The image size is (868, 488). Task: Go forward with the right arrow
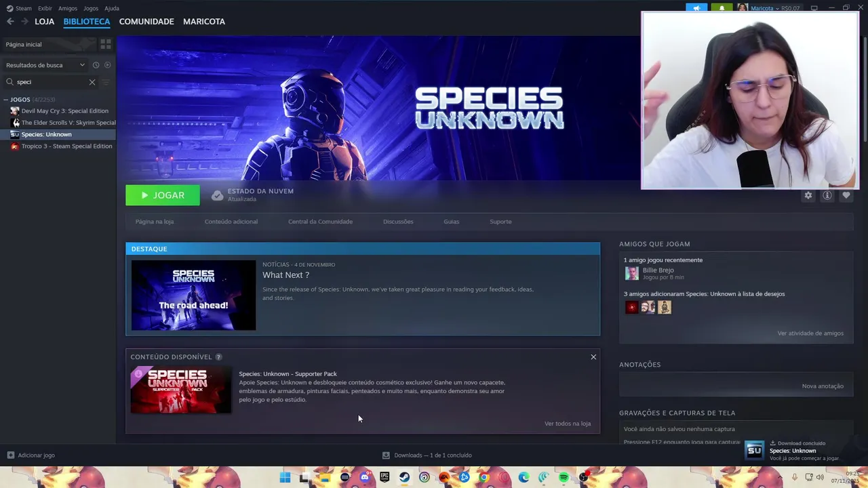[x=25, y=22]
